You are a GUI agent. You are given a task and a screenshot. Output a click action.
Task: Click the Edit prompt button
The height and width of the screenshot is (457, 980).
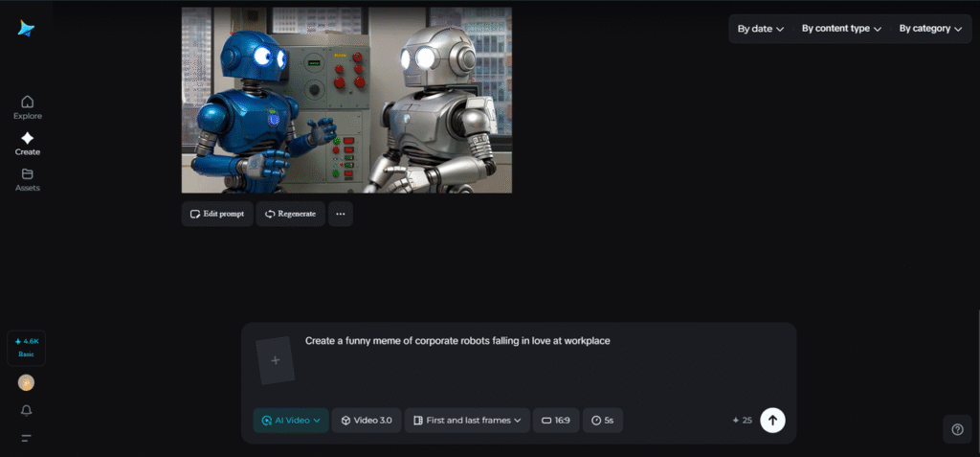[217, 214]
